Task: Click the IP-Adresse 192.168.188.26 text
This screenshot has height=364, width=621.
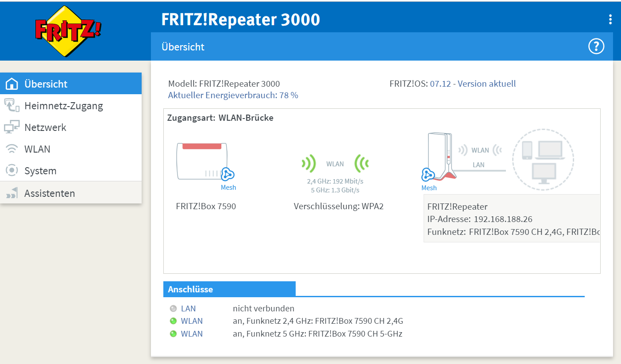Action: click(480, 219)
